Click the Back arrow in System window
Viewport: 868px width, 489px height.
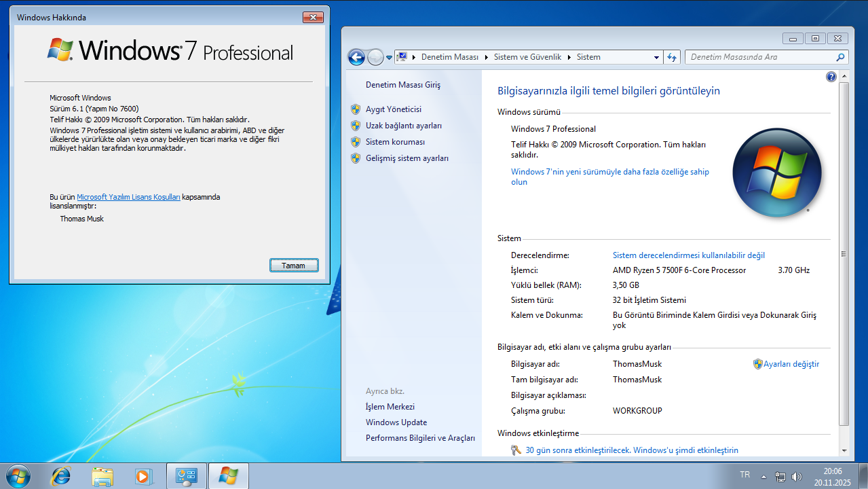tap(356, 57)
